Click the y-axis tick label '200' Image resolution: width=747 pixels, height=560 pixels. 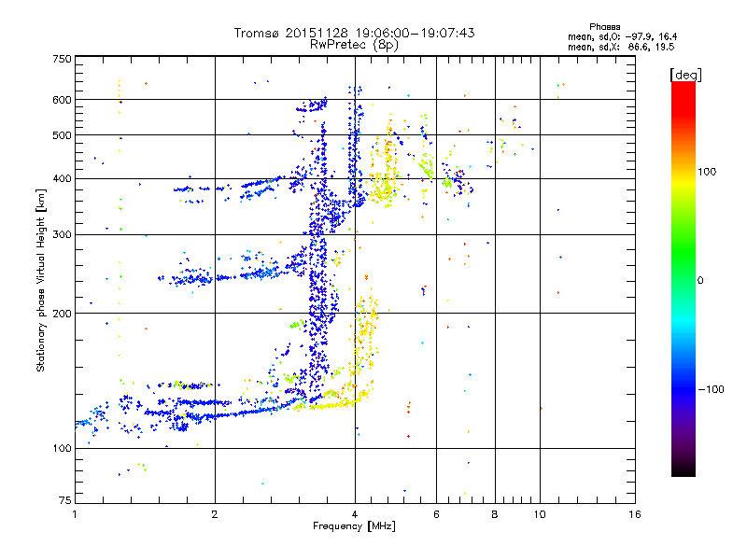point(62,314)
